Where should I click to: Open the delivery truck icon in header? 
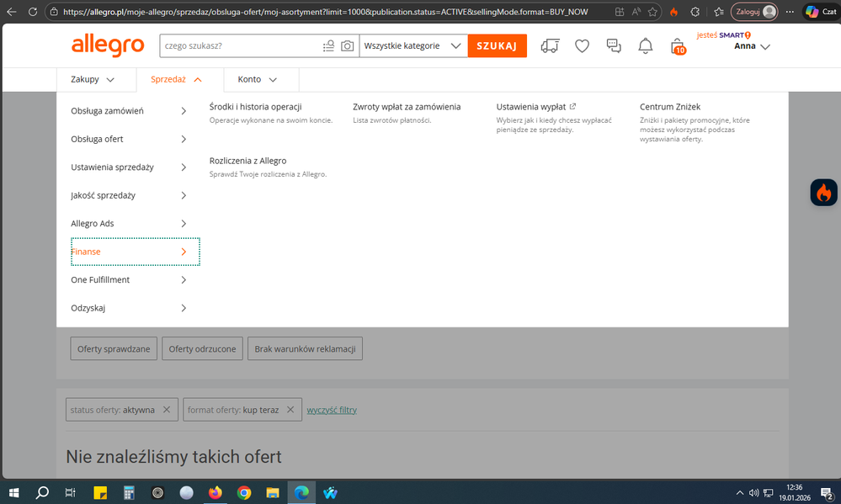point(550,46)
